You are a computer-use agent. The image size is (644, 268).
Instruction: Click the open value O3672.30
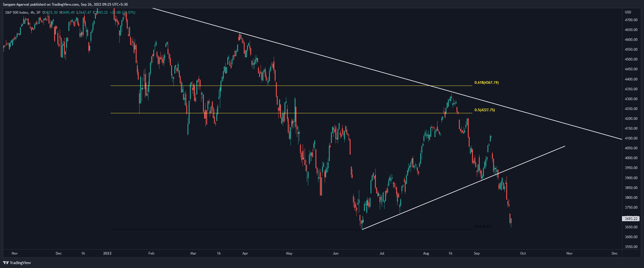pos(50,13)
